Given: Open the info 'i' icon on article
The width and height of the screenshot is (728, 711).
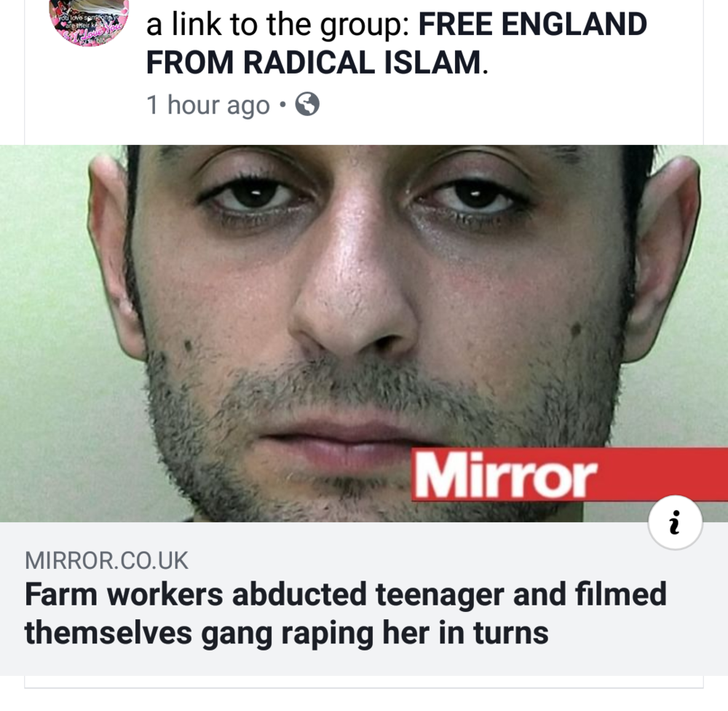Looking at the screenshot, I should pos(675,522).
